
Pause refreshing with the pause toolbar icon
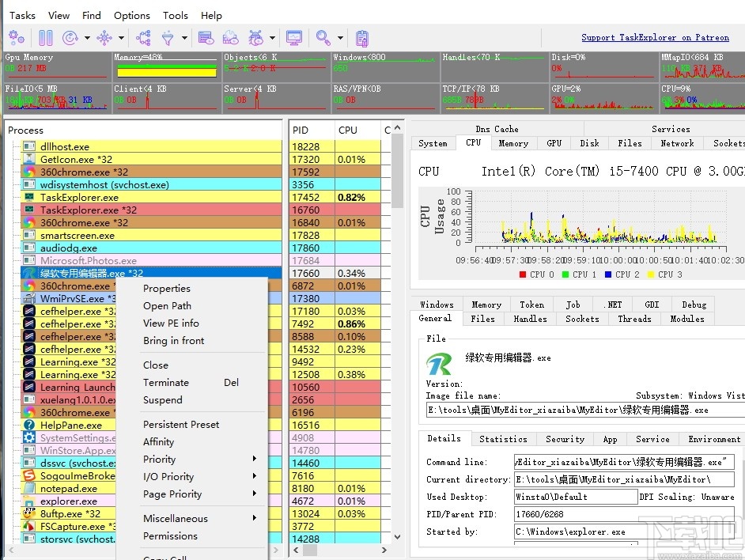coord(45,37)
